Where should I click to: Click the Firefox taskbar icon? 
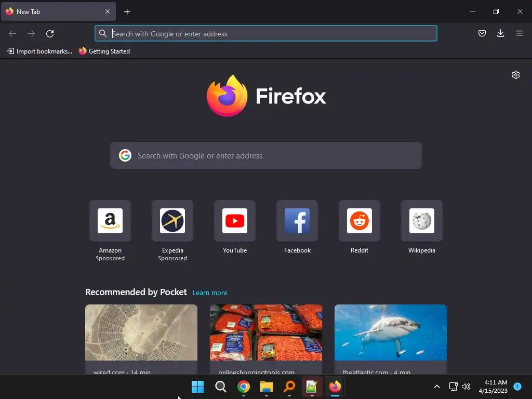click(x=335, y=387)
